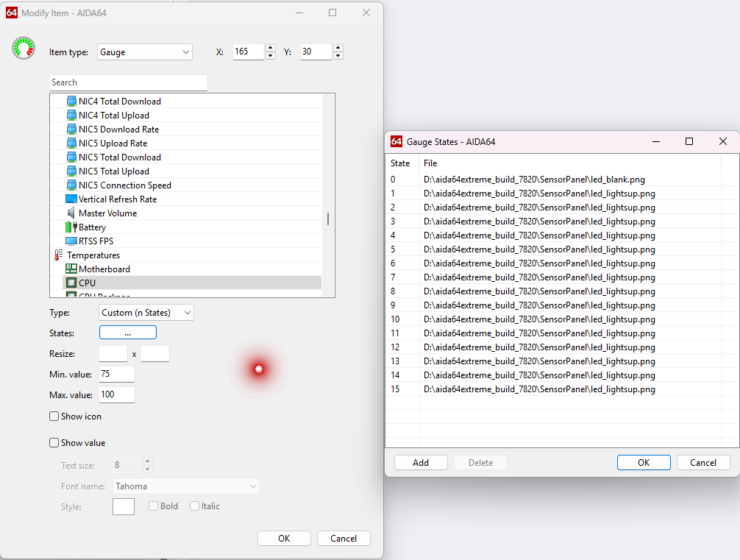Decrease the Y position value
The image size is (740, 560).
click(338, 56)
